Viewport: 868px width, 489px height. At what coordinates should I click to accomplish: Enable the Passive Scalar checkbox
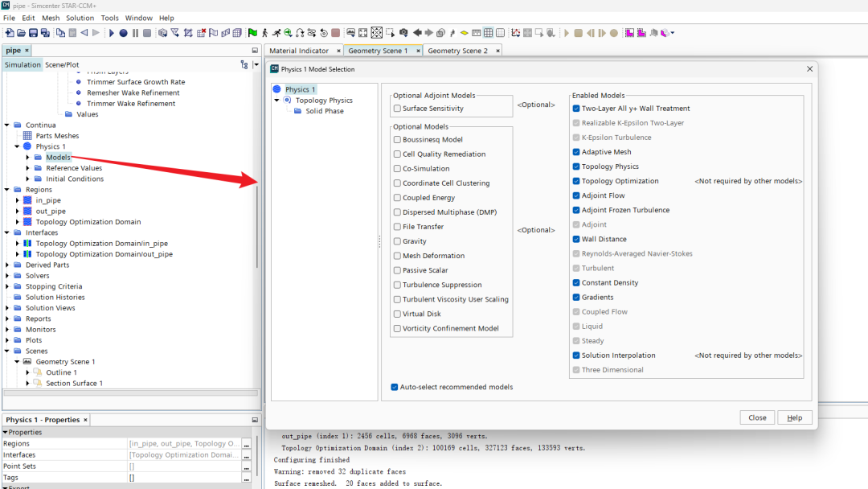click(397, 270)
